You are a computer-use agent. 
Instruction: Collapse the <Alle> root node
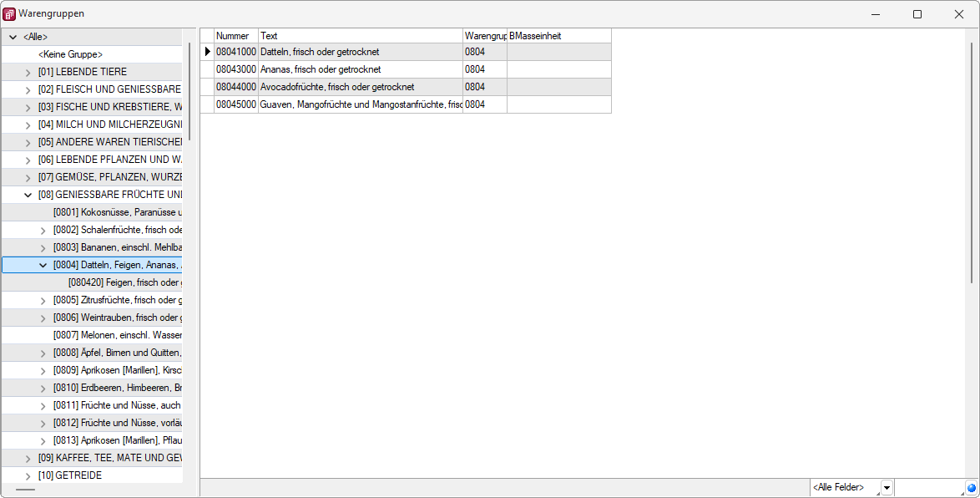[x=13, y=38]
